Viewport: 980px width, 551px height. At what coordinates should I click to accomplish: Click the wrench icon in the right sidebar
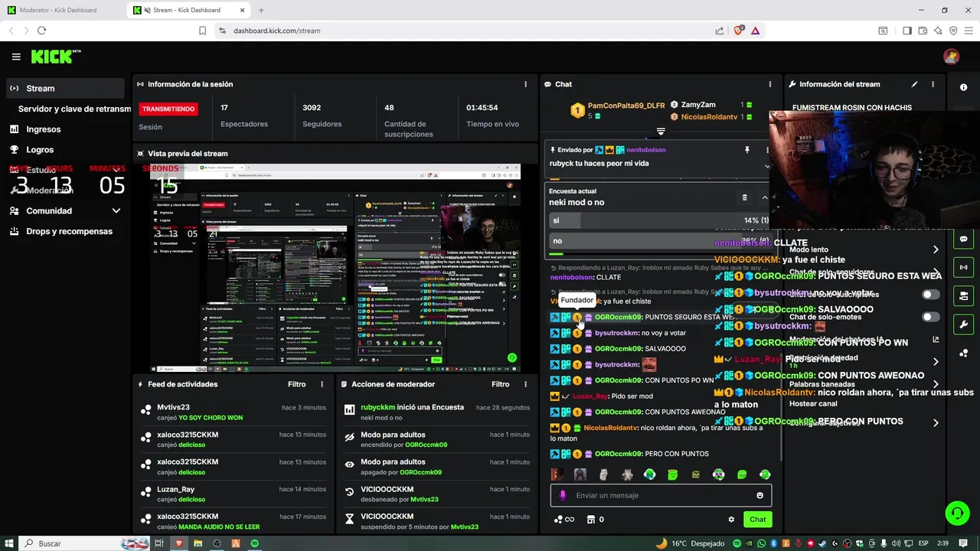[x=963, y=324]
